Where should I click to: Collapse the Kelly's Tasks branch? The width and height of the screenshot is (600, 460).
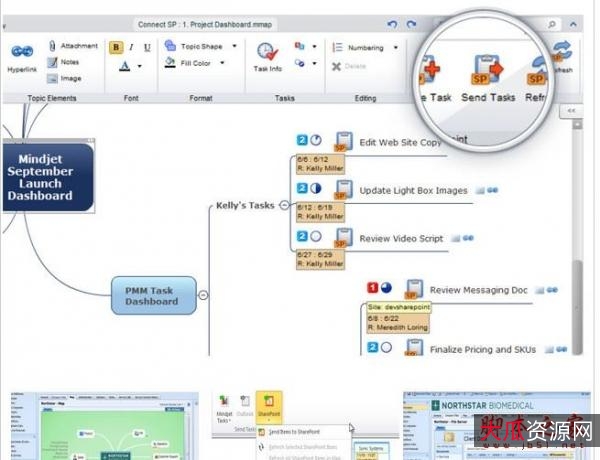284,205
